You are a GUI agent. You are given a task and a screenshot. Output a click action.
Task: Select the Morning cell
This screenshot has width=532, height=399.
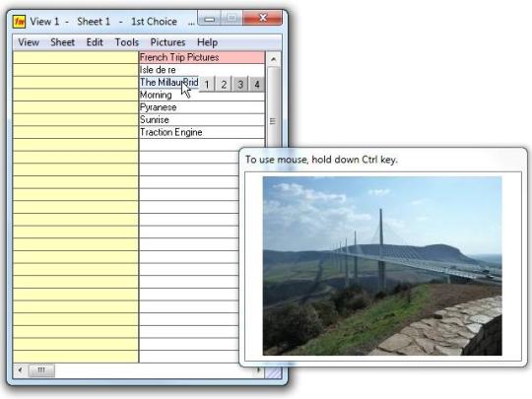point(202,95)
